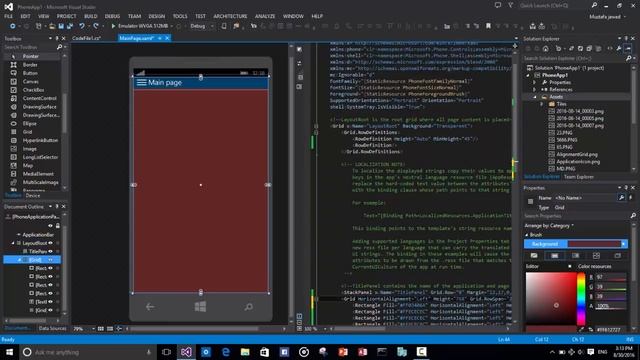This screenshot has width=640, height=360.
Task: Click inside the red color picker square
Action: [551, 298]
